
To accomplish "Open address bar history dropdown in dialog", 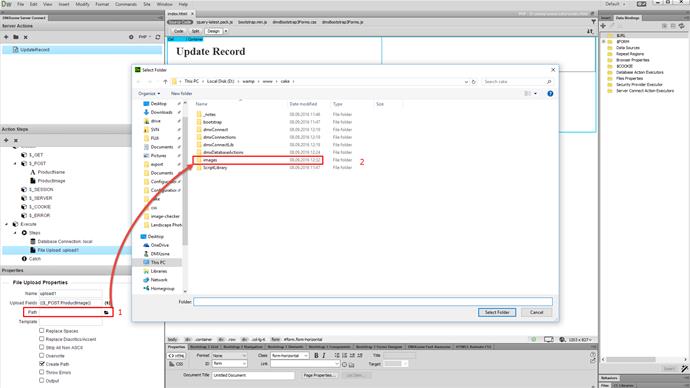I will tap(466, 82).
